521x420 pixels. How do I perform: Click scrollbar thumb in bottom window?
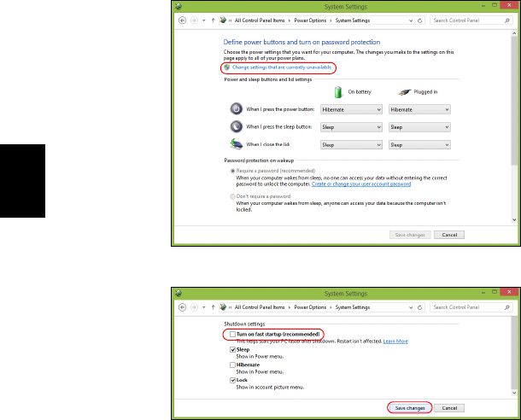(514, 353)
